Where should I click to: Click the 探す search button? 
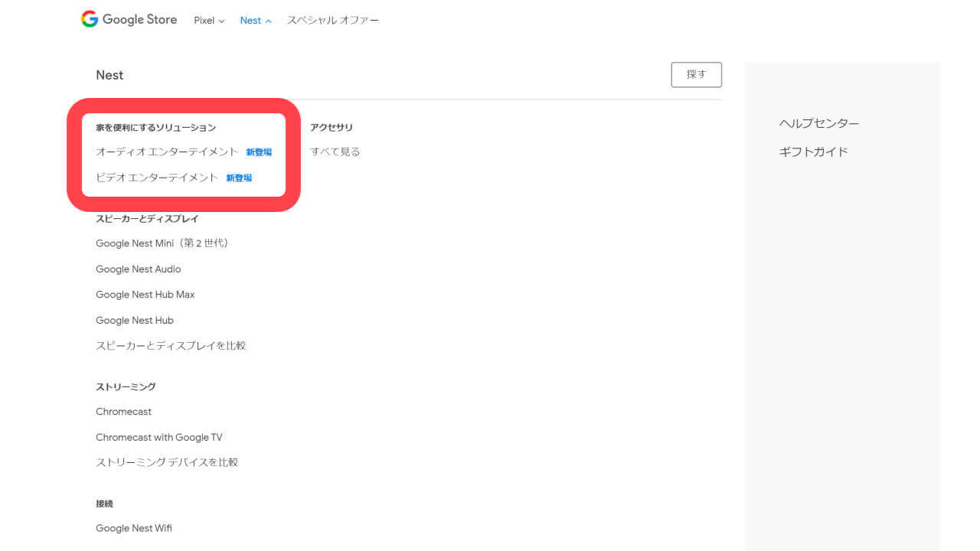[x=696, y=74]
